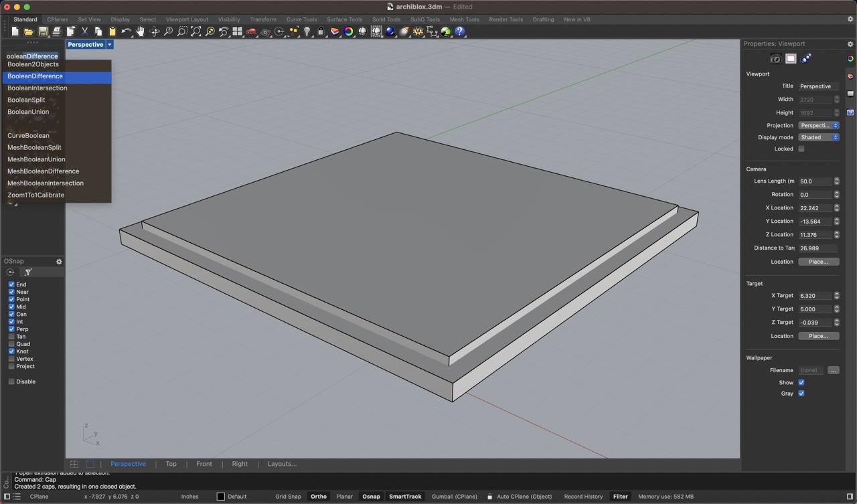Image resolution: width=857 pixels, height=504 pixels.
Task: Click the color wheel icon in toolbar
Action: point(348,31)
